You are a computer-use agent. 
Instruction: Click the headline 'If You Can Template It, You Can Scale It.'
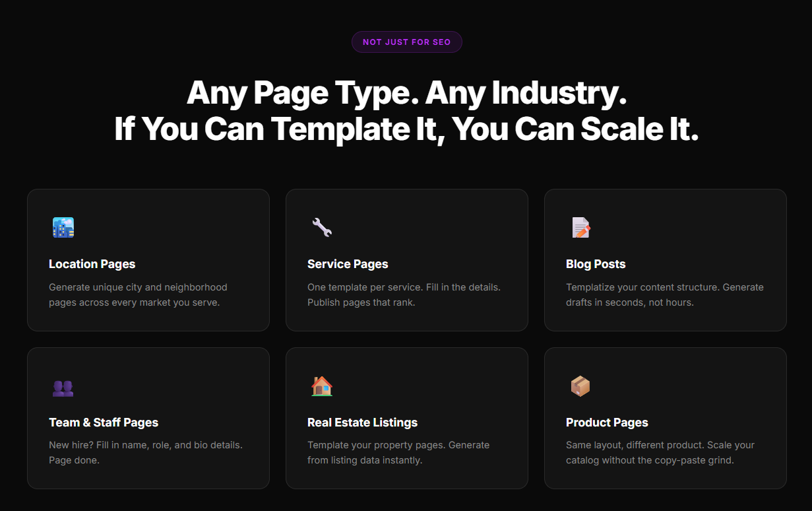click(x=406, y=128)
